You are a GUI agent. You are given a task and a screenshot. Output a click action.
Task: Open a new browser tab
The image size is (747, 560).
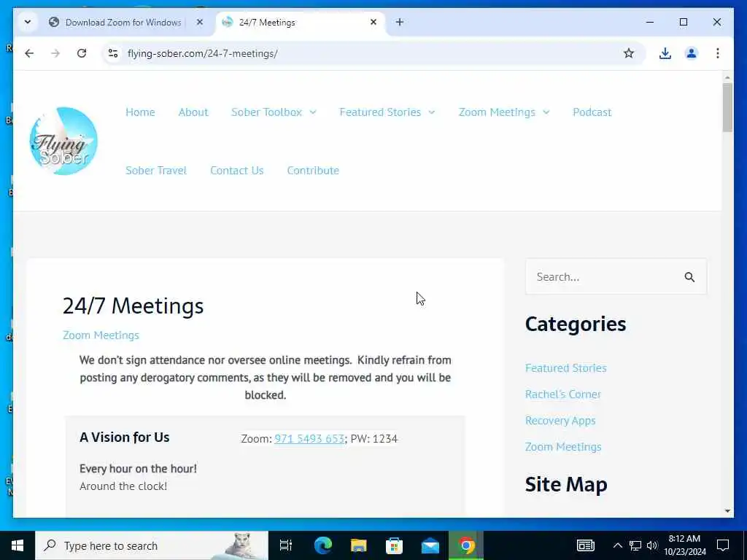(400, 22)
